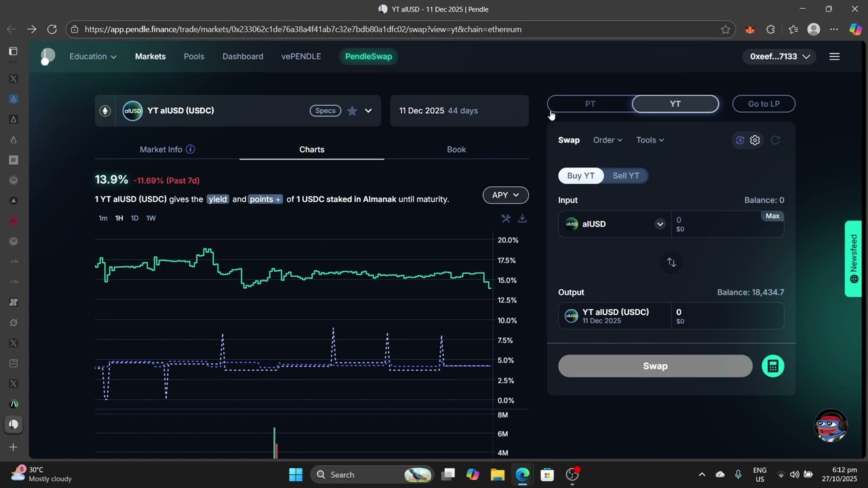The width and height of the screenshot is (868, 488).
Task: Favorite market with the star icon
Action: click(352, 110)
